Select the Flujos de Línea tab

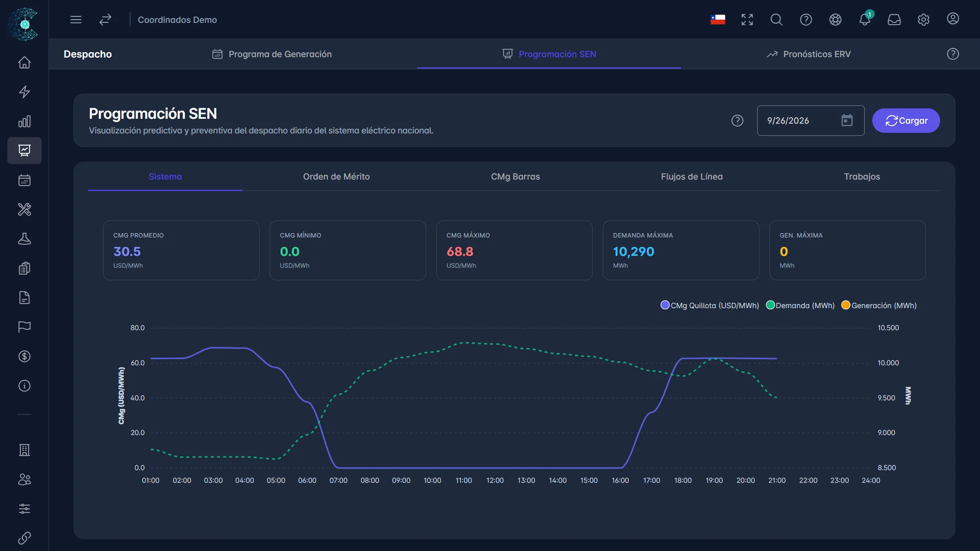pos(692,177)
